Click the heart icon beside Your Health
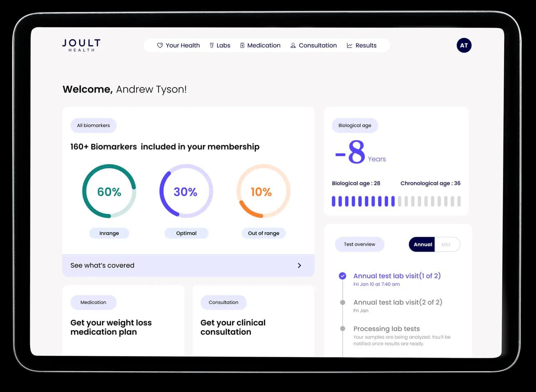Screen dimensions: 536x392 [160, 45]
